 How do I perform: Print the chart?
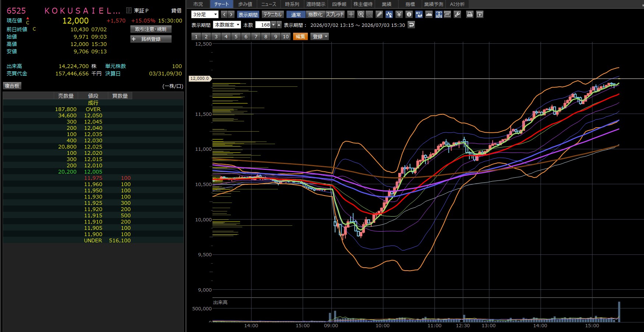[x=470, y=14]
